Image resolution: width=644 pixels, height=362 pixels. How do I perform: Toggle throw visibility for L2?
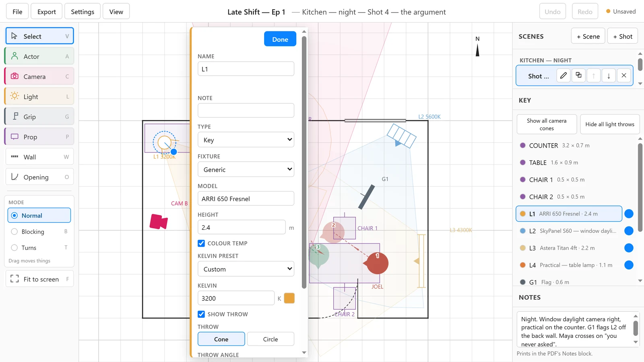(x=629, y=231)
